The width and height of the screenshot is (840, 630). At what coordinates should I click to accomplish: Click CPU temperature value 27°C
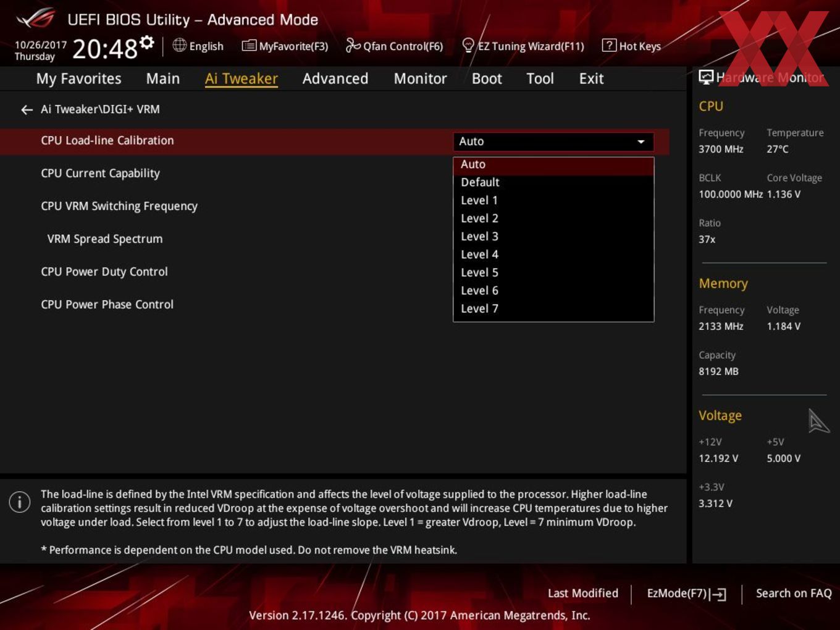tap(778, 149)
